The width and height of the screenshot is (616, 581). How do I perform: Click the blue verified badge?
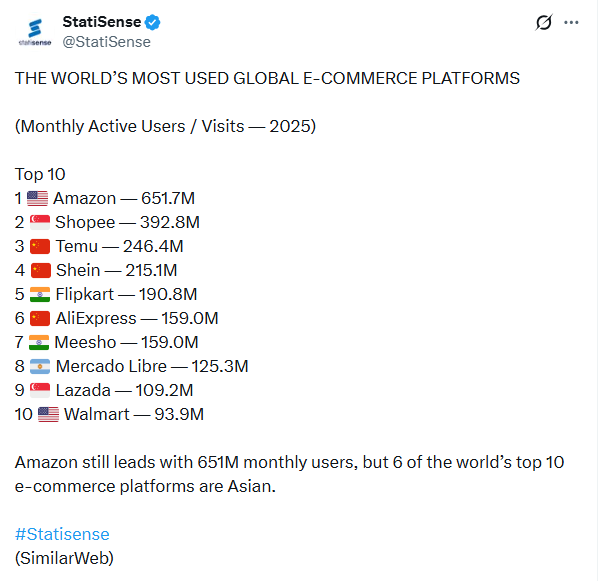pos(154,22)
